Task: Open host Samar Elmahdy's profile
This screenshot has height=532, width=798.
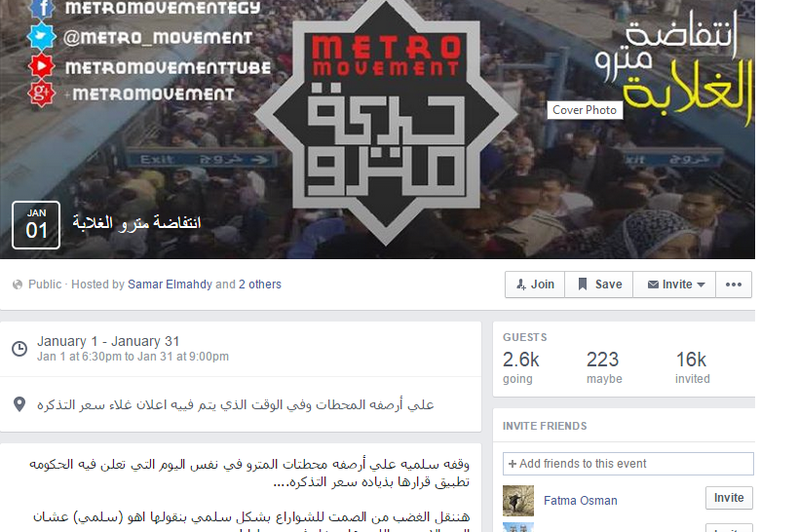Action: [x=170, y=285]
